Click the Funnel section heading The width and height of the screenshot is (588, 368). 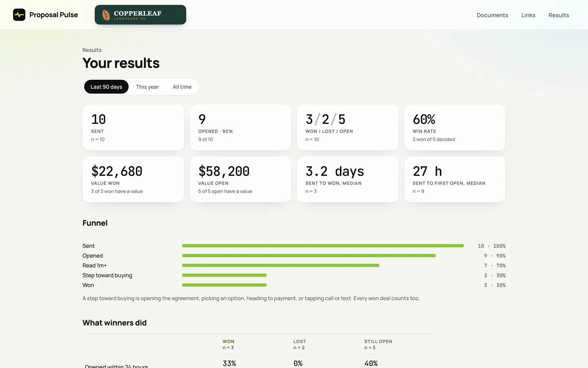[x=95, y=223]
